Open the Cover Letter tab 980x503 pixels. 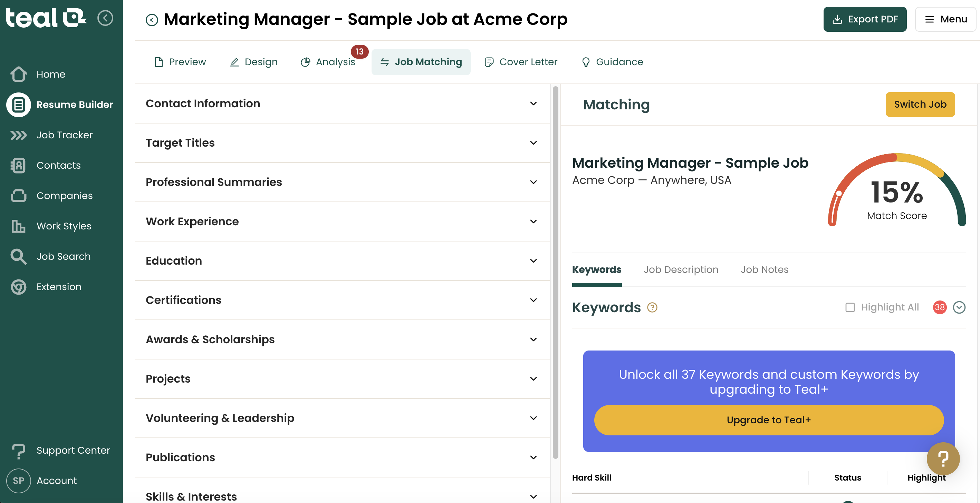521,62
